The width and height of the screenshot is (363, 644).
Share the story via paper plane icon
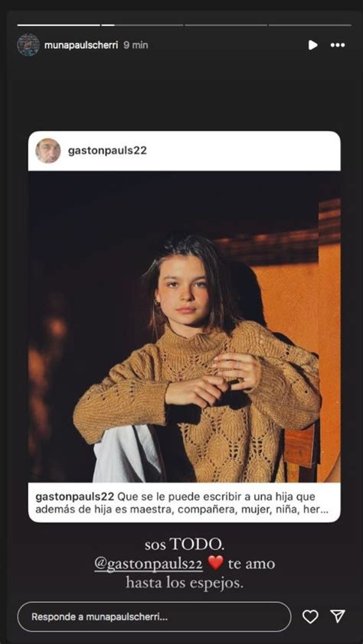click(x=338, y=616)
